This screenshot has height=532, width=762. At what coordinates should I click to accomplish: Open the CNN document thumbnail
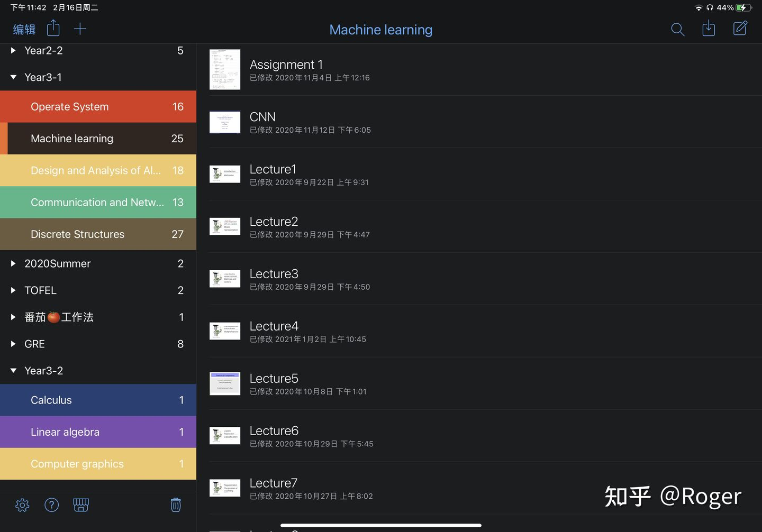pos(225,122)
